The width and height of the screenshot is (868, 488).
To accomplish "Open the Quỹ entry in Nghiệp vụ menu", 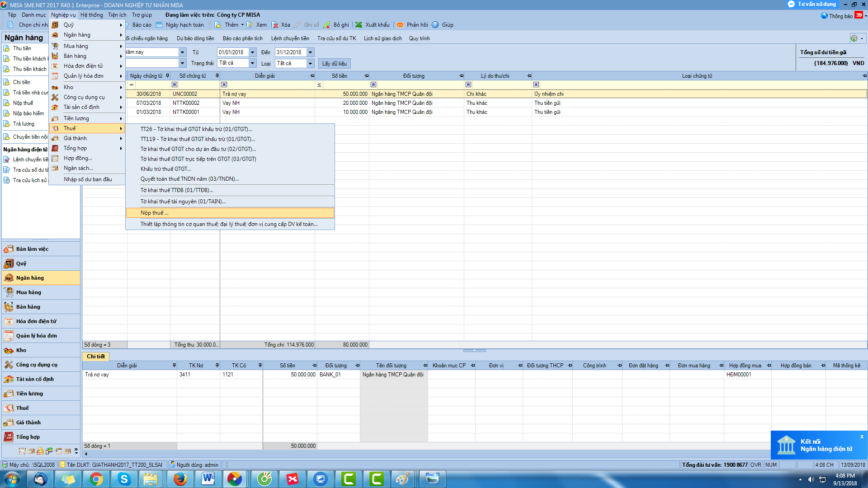I will click(86, 25).
